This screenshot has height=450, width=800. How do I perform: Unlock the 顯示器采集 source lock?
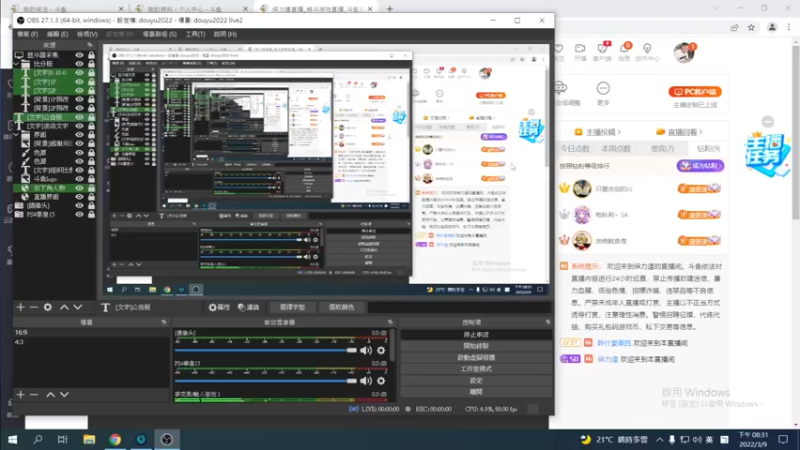tap(91, 55)
